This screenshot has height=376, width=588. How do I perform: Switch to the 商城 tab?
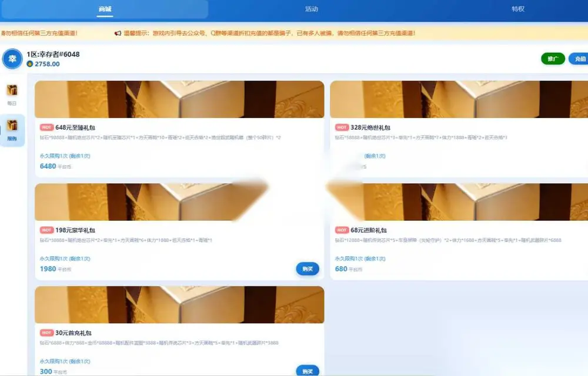pos(105,9)
